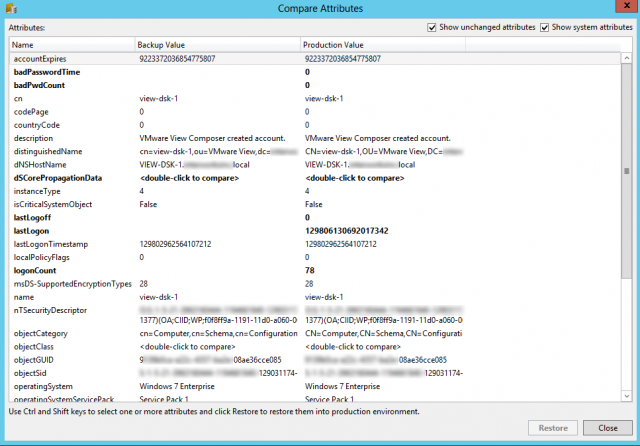
Task: Click production Windows 7 Enterprise value
Action: [x=342, y=386]
